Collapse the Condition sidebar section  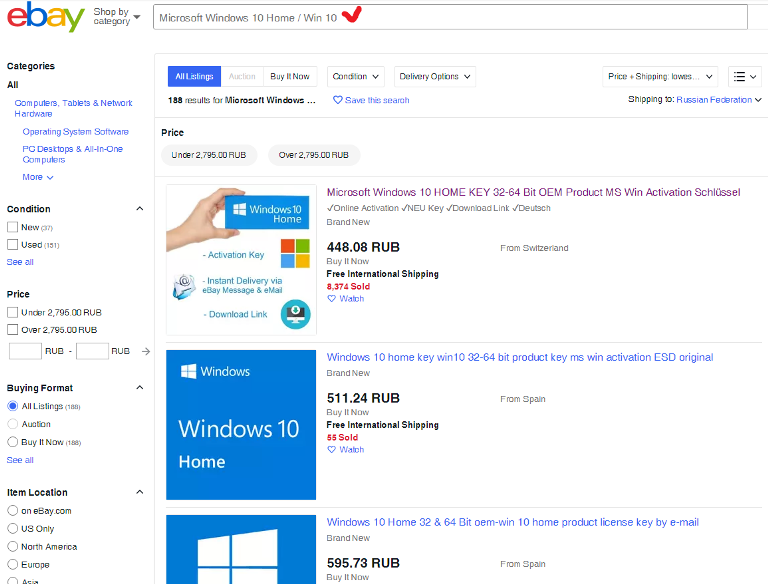(x=140, y=209)
